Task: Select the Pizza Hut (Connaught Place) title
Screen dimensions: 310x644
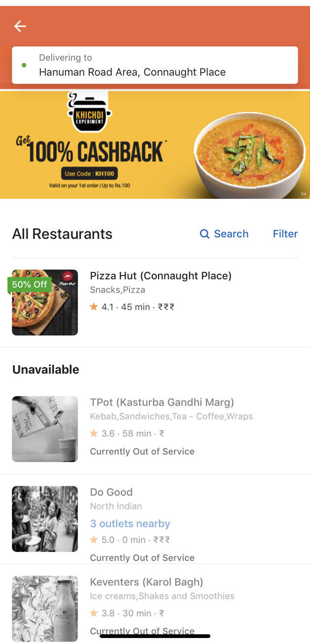Action: (x=160, y=276)
